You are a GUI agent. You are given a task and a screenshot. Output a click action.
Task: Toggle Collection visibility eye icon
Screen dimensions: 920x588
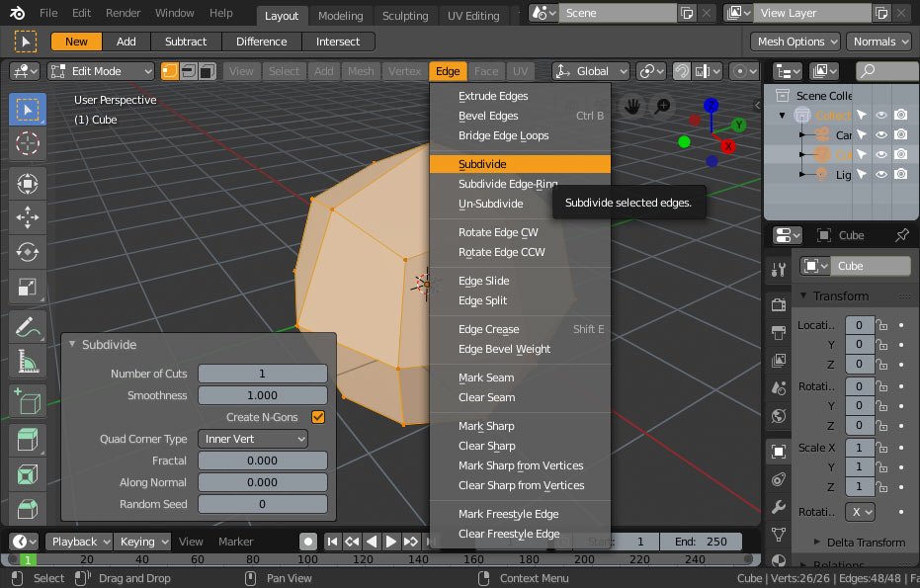pyautogui.click(x=880, y=115)
